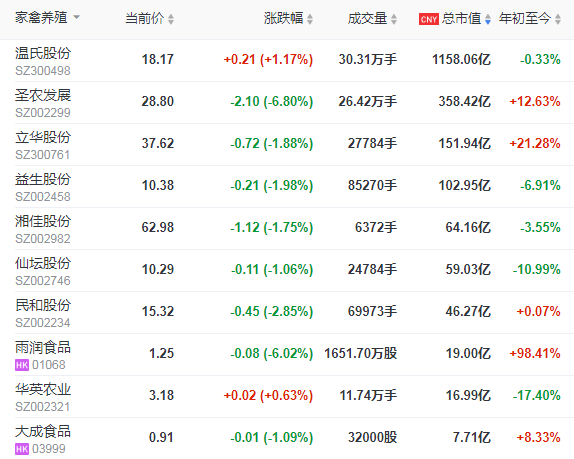Open stock 益生股份
Screen dimensions: 574x459
[x=43, y=179]
